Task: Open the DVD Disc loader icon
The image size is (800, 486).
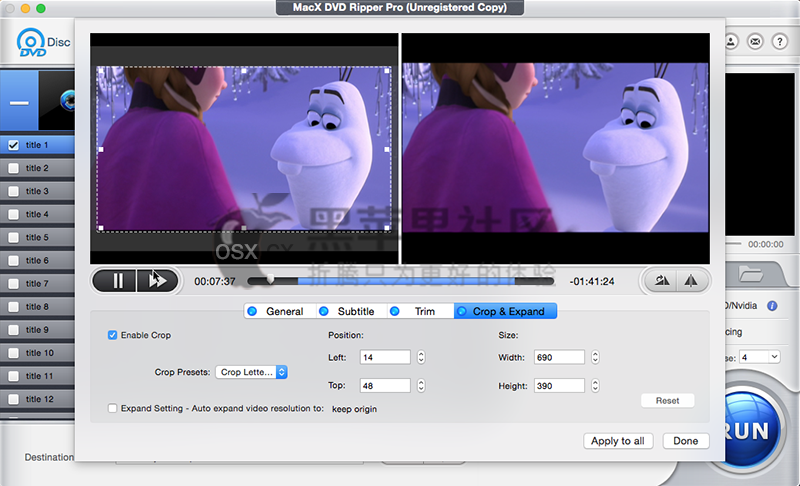Action: coord(31,42)
